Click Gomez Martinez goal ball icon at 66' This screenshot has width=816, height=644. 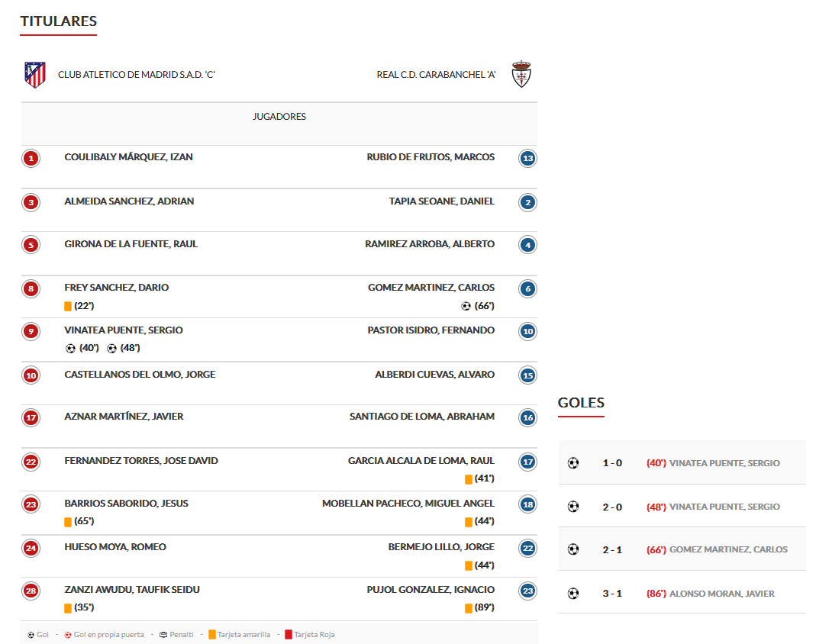tap(466, 307)
